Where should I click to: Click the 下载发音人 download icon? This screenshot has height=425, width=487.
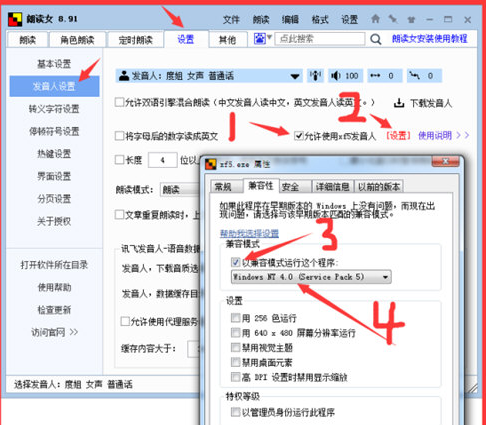tap(399, 103)
